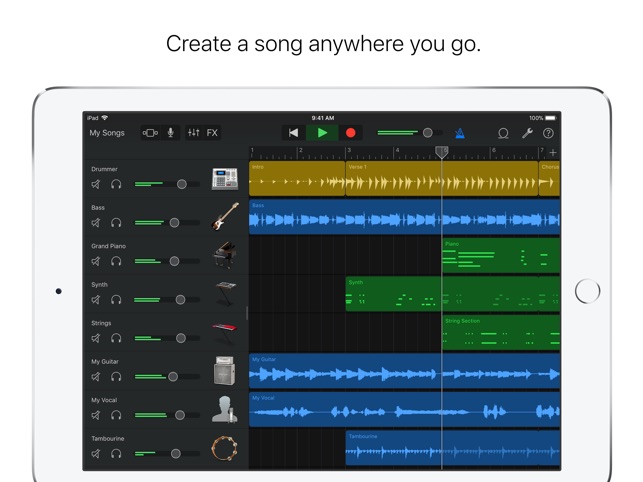
Task: Mute the Tambourine track
Action: click(x=96, y=454)
